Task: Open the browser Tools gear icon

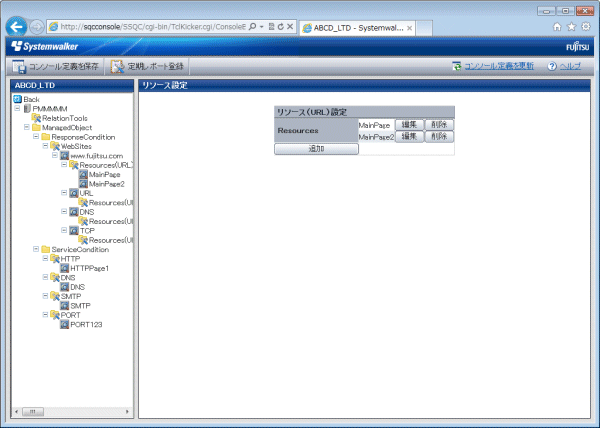Action: (x=586, y=27)
